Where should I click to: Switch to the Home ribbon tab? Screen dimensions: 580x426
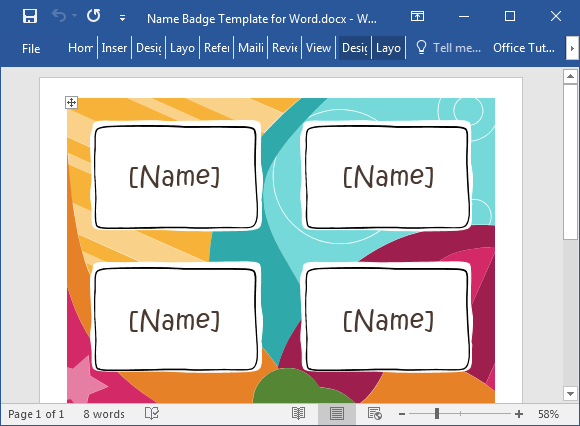(80, 48)
